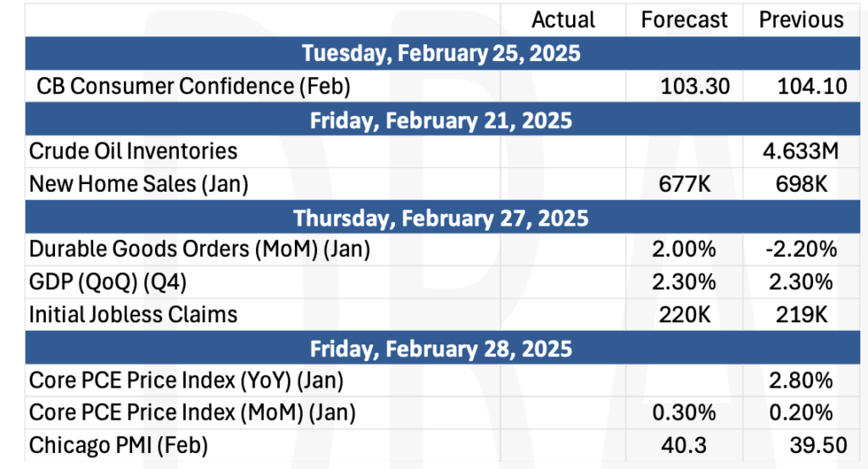Select the New Home Sales (Jan) cell
868x469 pixels.
[263, 184]
